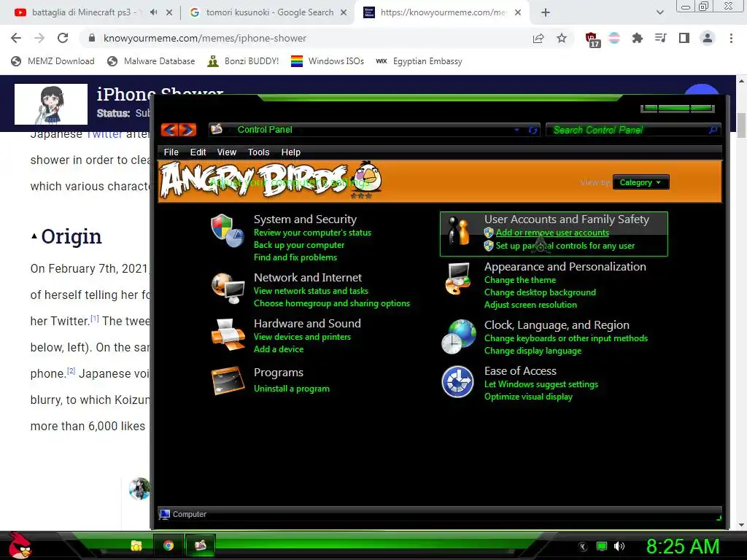Open Chrome side panel icon
747x560 pixels.
click(x=684, y=38)
